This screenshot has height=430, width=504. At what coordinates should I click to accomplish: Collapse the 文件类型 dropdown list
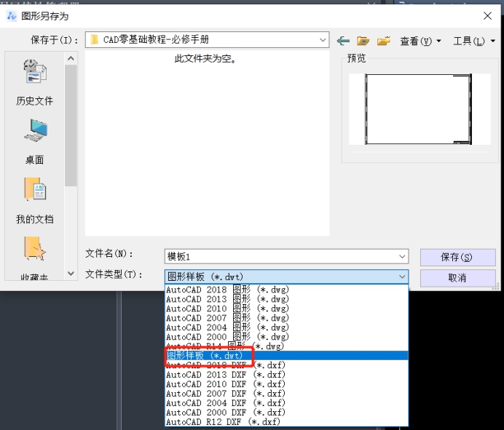(x=402, y=276)
